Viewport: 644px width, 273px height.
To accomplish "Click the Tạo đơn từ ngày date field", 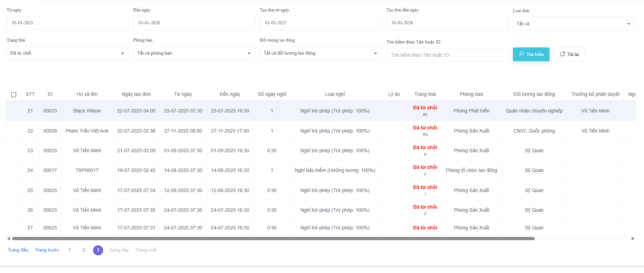I will (320, 23).
